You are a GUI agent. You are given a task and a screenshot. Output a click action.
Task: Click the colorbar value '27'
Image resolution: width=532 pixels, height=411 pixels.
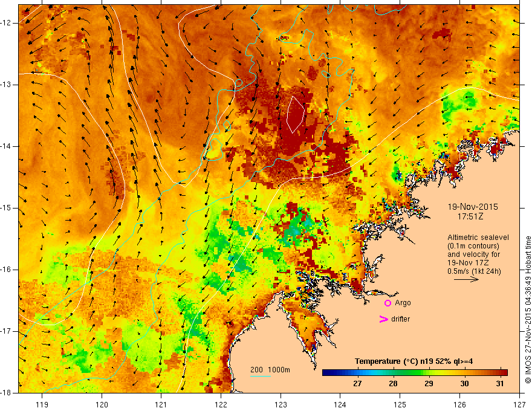point(357,384)
